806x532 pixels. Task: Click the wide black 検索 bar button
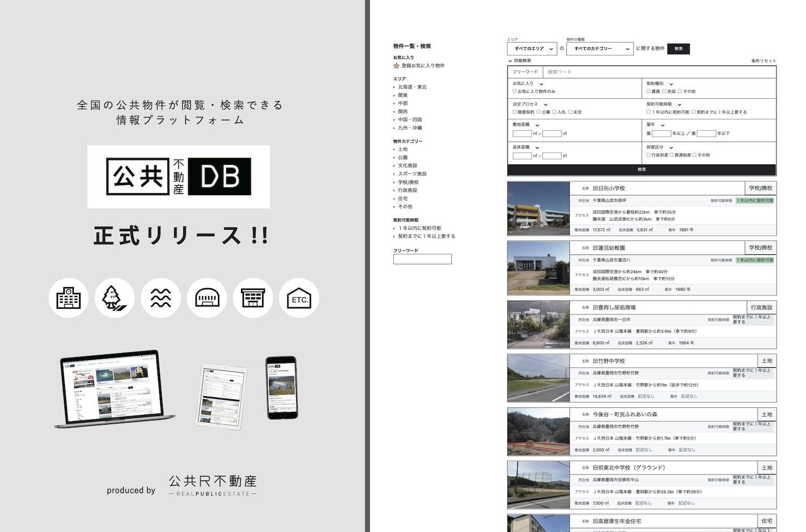coord(642,170)
